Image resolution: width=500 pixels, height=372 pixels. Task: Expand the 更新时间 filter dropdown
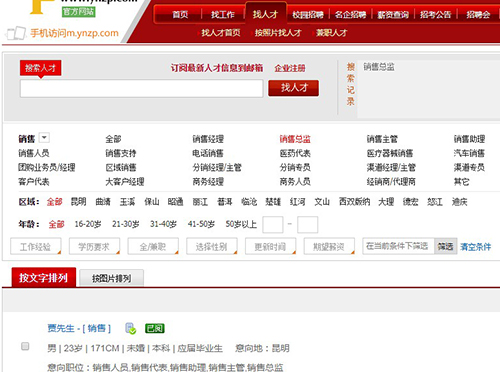coord(270,247)
